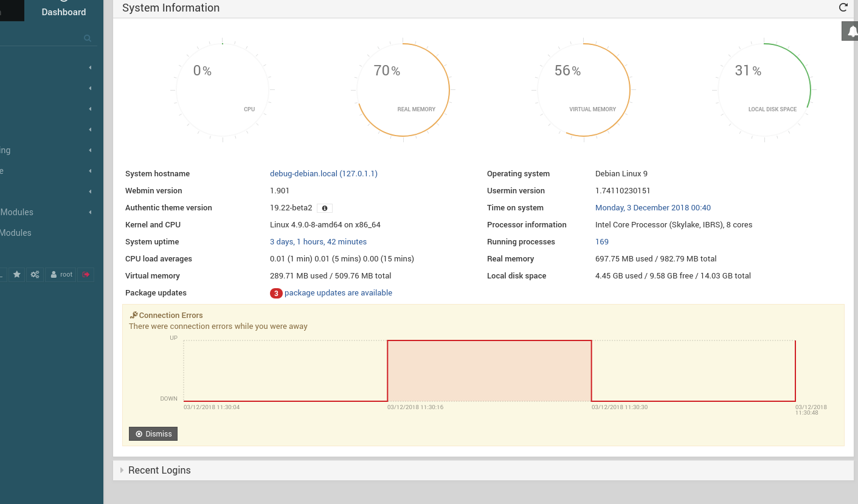Click the info icon beside 19.22-beta2
This screenshot has width=858, height=504.
coord(325,208)
